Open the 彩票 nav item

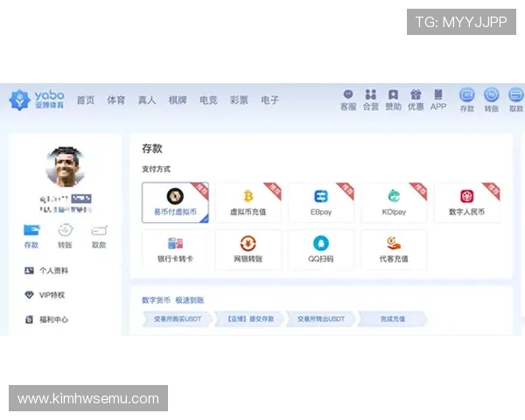(x=239, y=100)
